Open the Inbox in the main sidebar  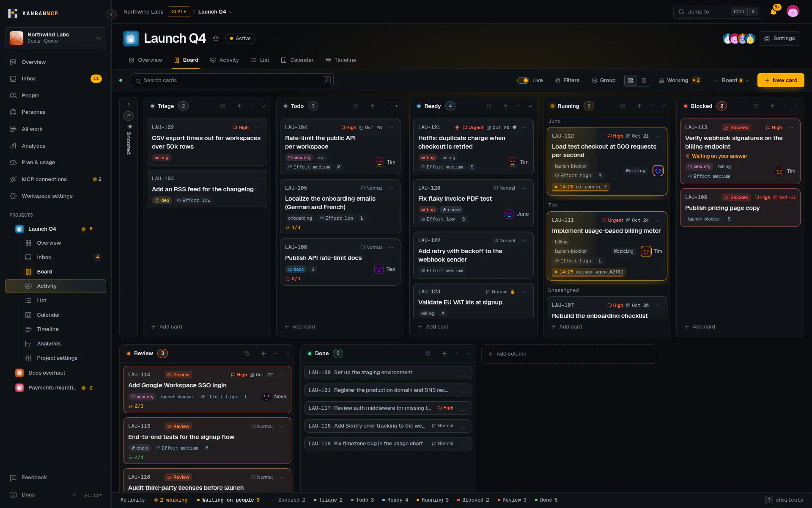click(x=55, y=79)
